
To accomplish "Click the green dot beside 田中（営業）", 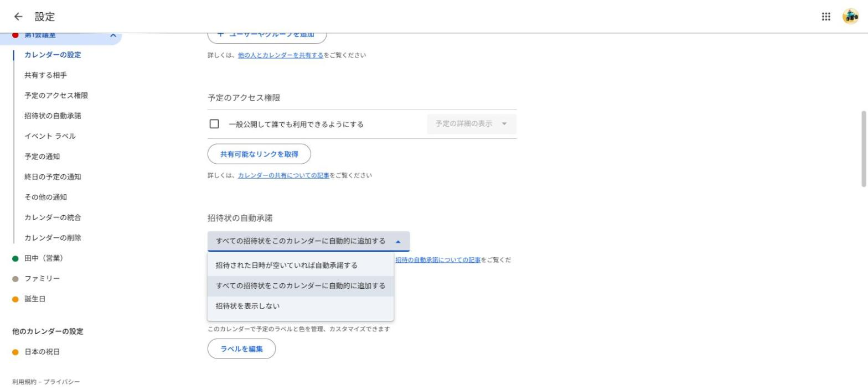I will coord(15,259).
